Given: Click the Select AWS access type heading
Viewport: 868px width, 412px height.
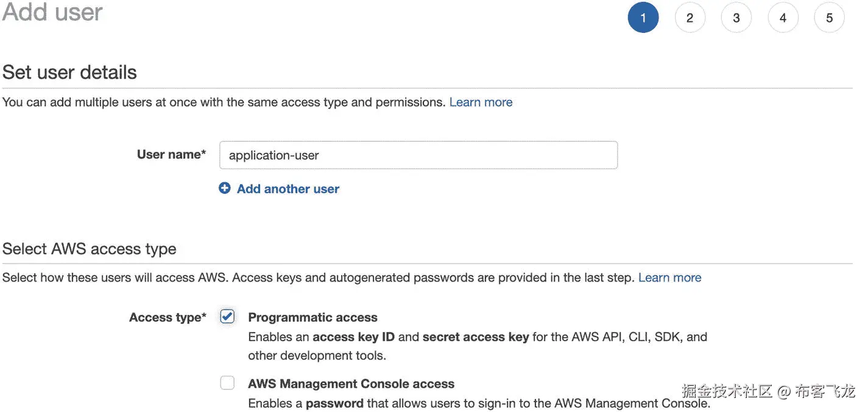Looking at the screenshot, I should (90, 249).
